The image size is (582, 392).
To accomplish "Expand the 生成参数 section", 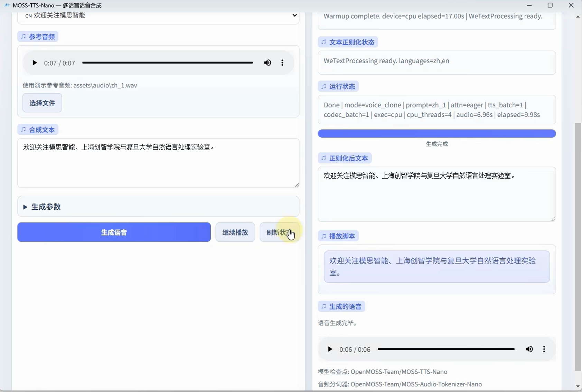I will click(x=158, y=207).
